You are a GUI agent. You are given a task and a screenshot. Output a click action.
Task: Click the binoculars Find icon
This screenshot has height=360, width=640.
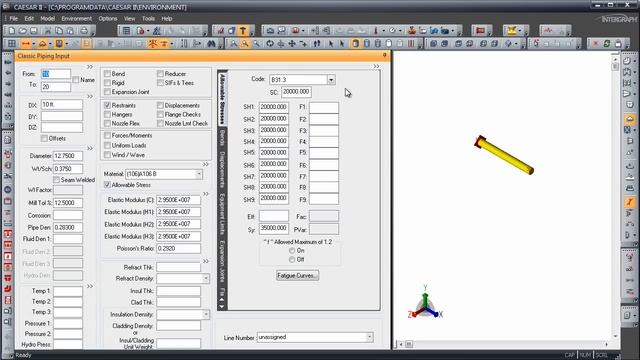pos(211,44)
